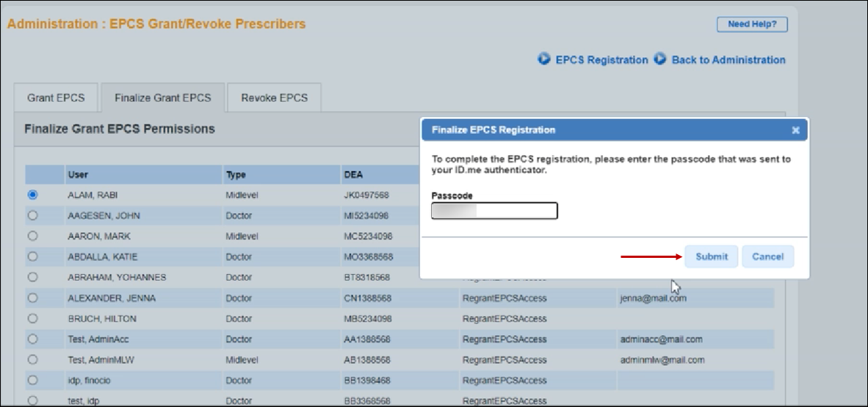The image size is (868, 407).
Task: Submit the EPCS passcode
Action: pyautogui.click(x=711, y=256)
